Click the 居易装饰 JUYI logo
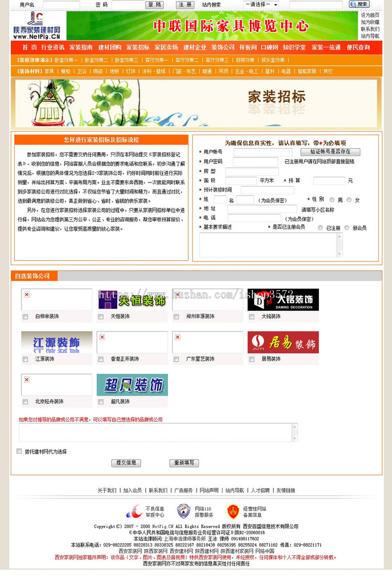This screenshot has width=392, height=587. coord(283,342)
